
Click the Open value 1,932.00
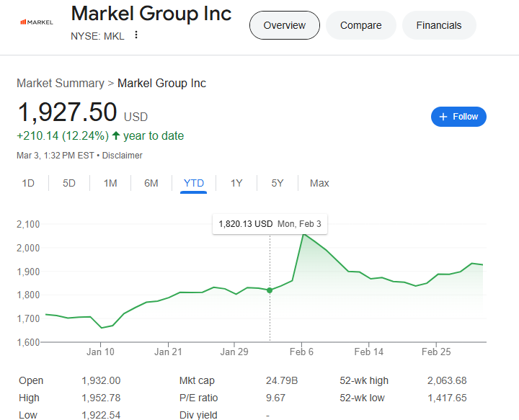point(101,380)
